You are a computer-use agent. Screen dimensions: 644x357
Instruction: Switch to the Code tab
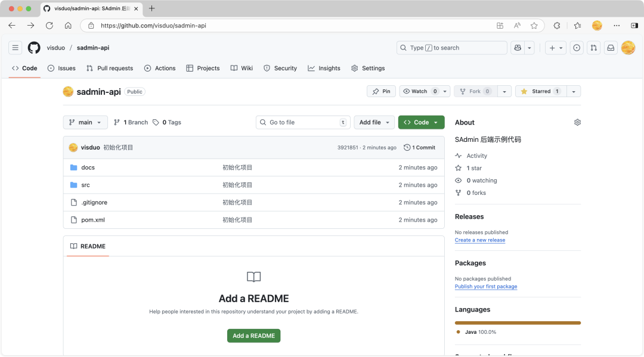(x=24, y=68)
